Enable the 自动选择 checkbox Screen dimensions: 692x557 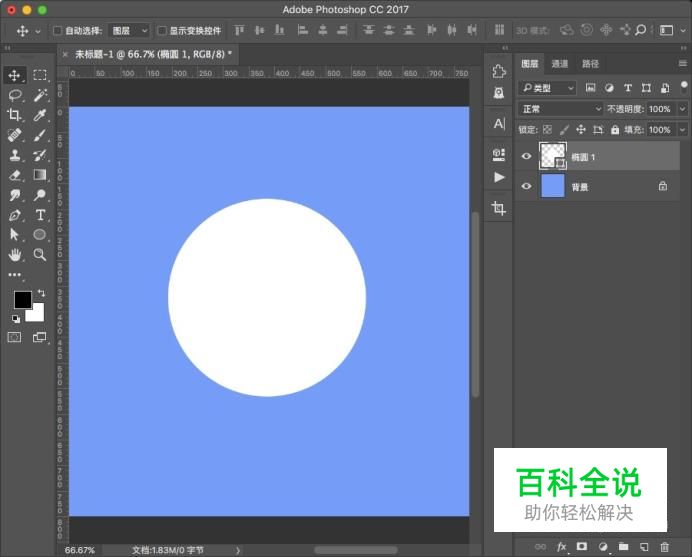click(57, 31)
